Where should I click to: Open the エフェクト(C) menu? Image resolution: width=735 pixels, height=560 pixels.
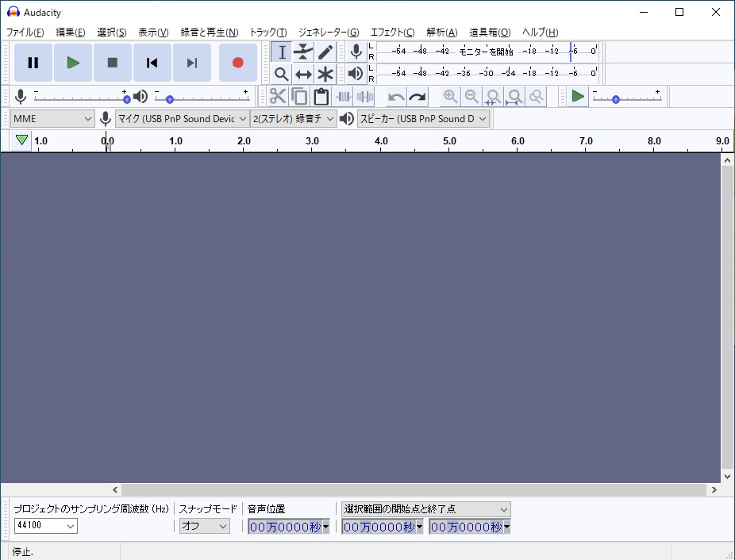tap(392, 33)
